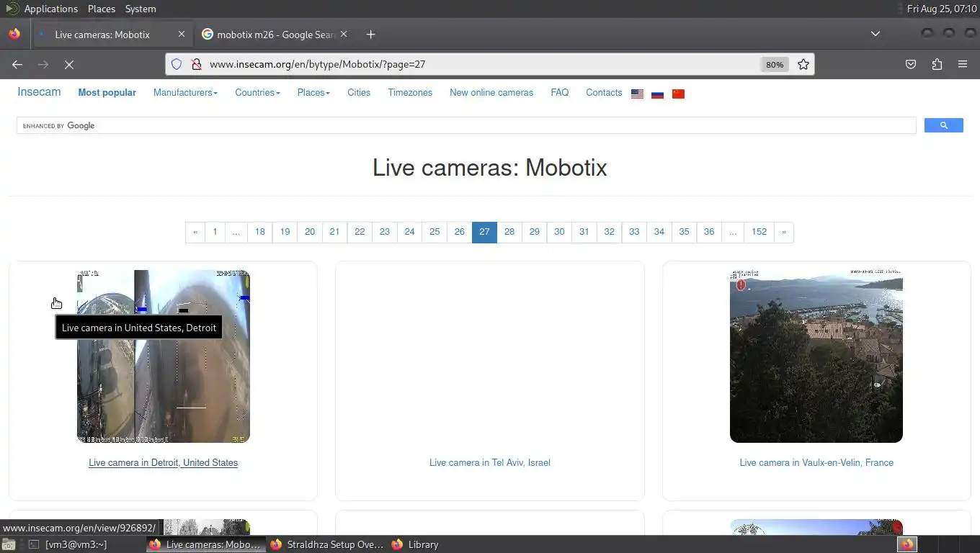Screen dimensions: 980x553
Task: Click the site security padlock icon
Action: pos(196,64)
